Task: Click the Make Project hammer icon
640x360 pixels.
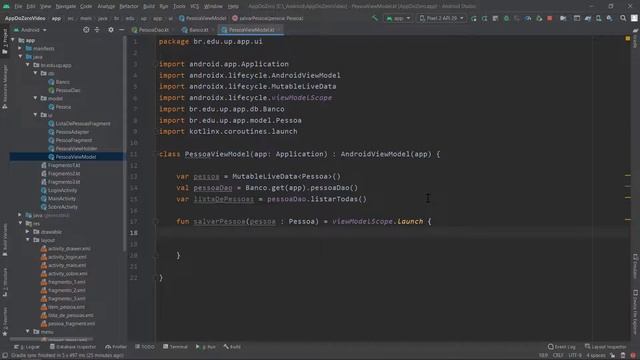Action: coord(375,18)
